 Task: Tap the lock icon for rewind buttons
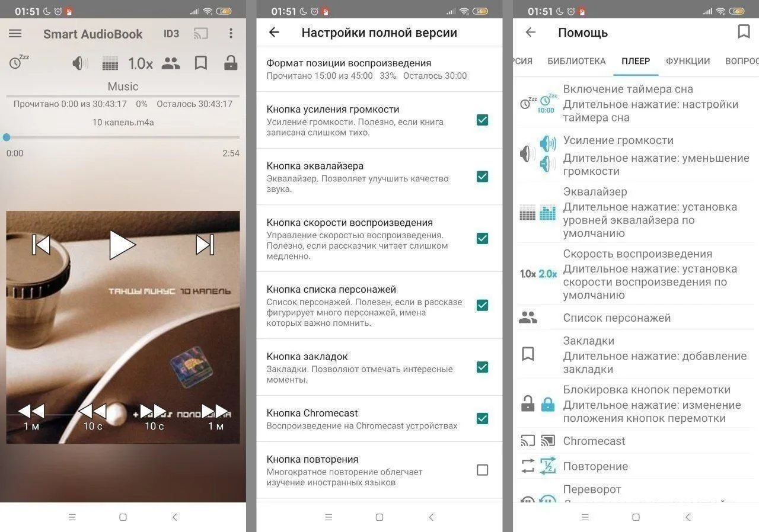231,63
